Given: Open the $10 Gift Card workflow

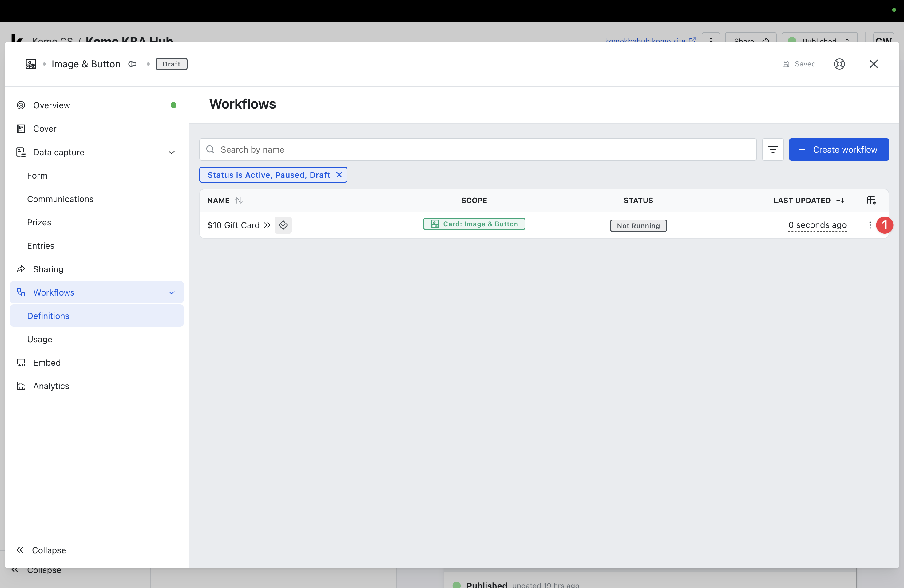Looking at the screenshot, I should (233, 225).
